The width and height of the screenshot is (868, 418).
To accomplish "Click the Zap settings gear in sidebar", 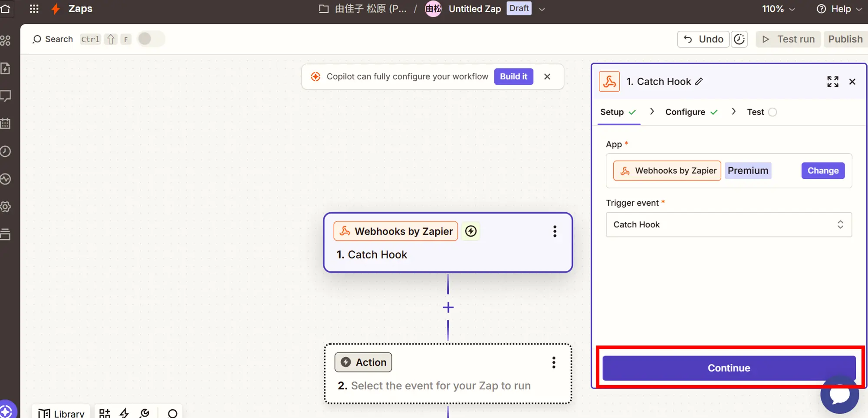I will point(6,207).
